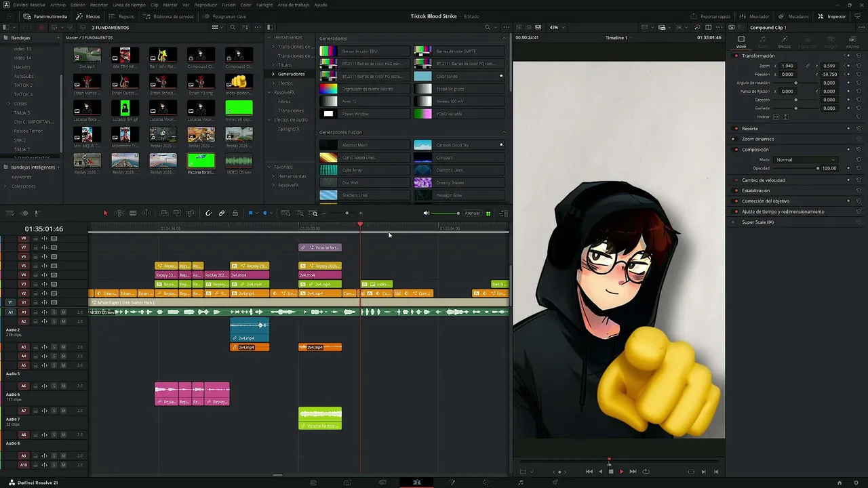Open the Metadatos panel
This screenshot has height=488, width=868.
[x=793, y=16]
